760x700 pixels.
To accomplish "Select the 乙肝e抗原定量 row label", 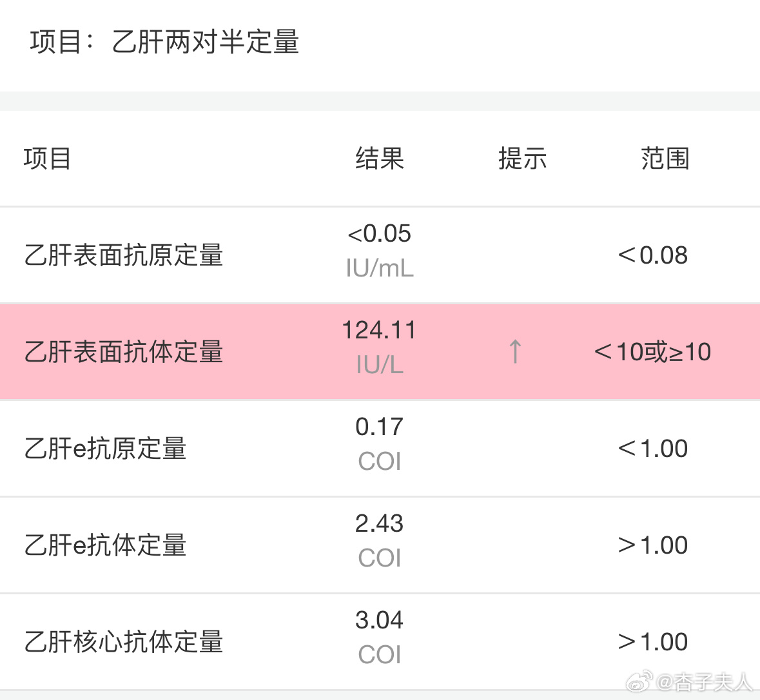I will (x=105, y=449).
